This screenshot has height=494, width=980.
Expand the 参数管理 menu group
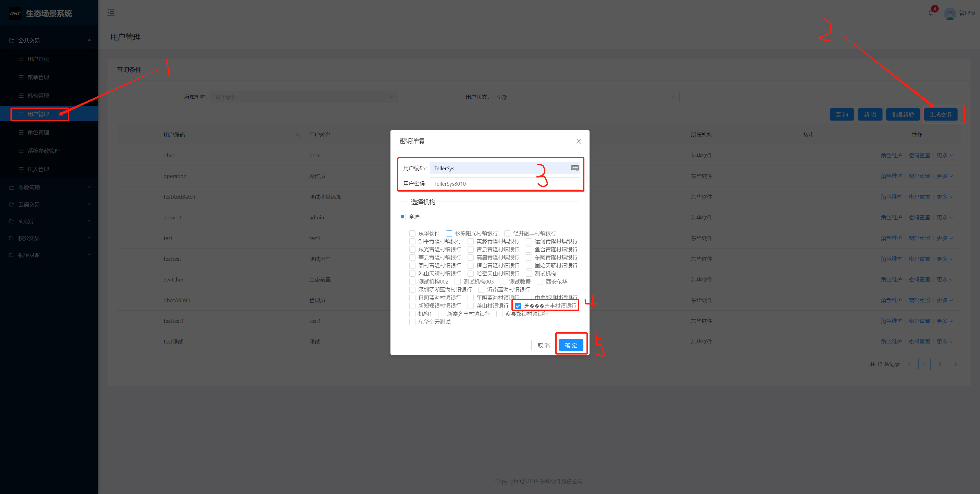tap(49, 187)
